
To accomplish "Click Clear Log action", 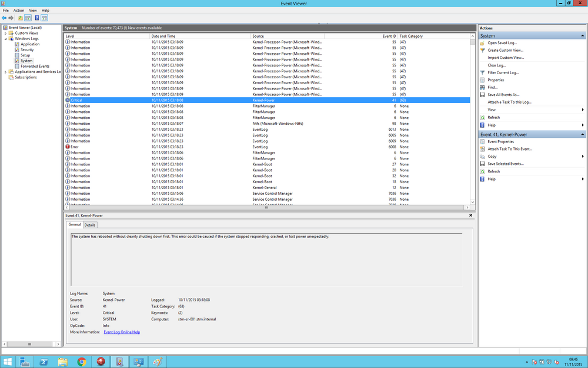I will coord(496,65).
